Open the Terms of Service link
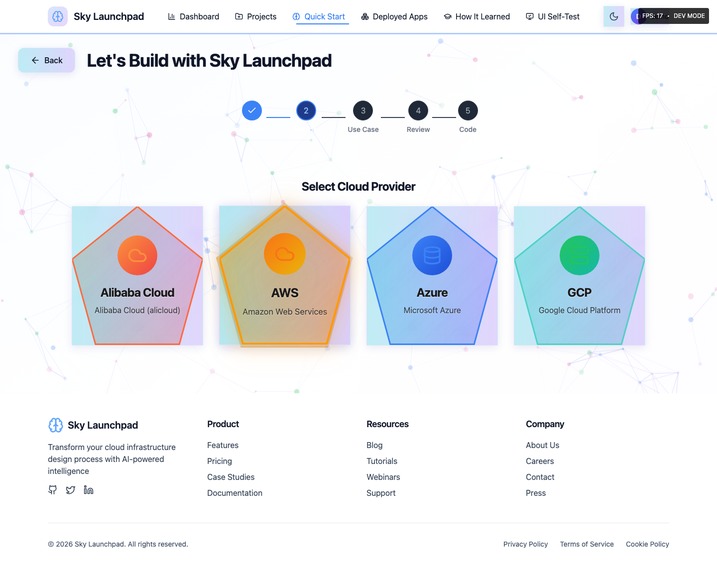717x573 pixels. [587, 544]
